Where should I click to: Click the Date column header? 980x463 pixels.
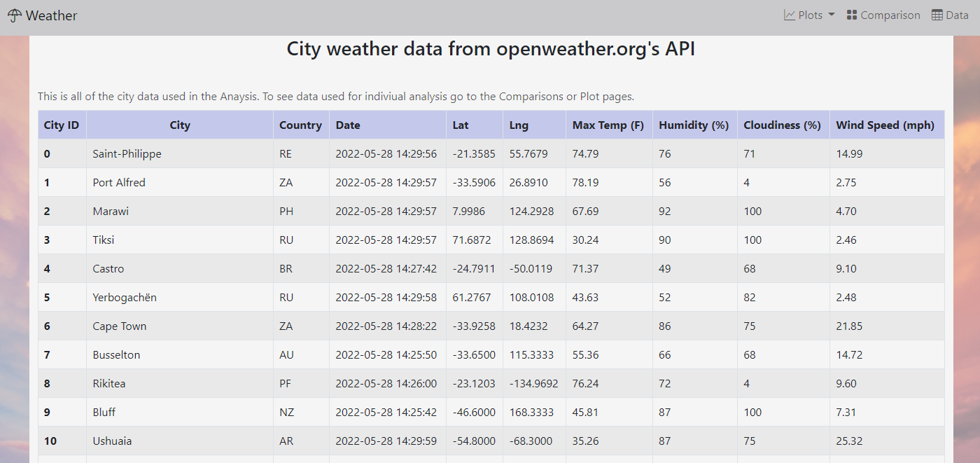click(x=388, y=125)
